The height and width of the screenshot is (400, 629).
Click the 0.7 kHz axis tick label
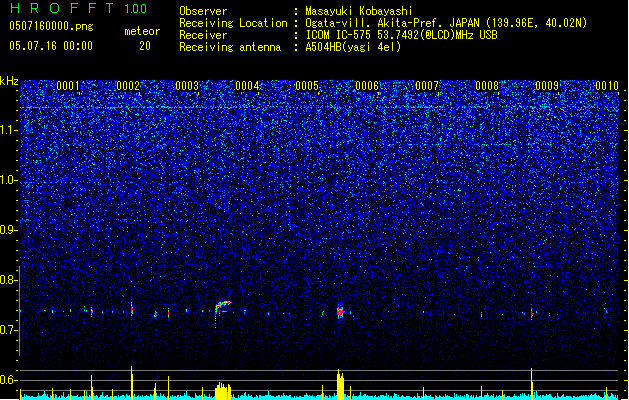(8, 330)
